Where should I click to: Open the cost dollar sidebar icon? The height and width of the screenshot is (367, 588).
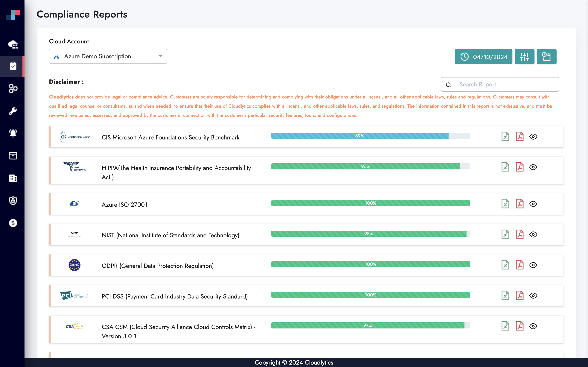coord(13,223)
